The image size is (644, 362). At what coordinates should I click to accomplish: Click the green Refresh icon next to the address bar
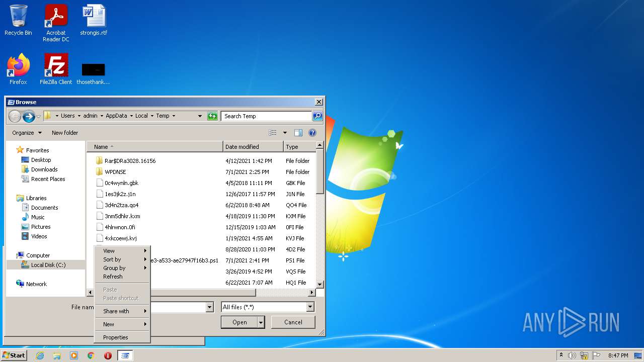[212, 116]
